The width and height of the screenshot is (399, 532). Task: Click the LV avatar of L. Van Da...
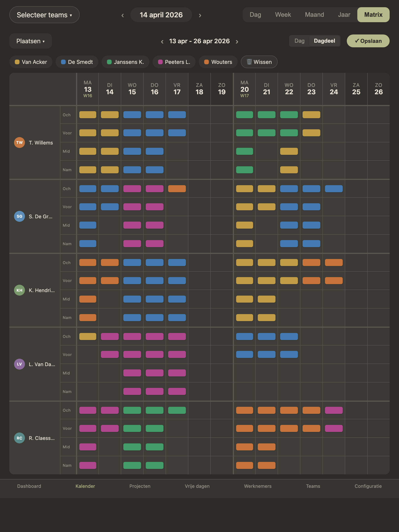(19, 364)
